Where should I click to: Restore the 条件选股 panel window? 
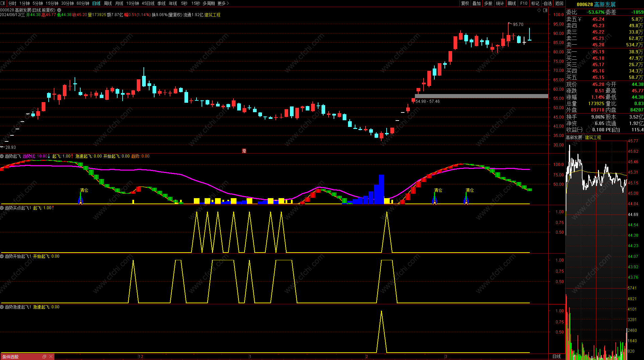pos(44,357)
